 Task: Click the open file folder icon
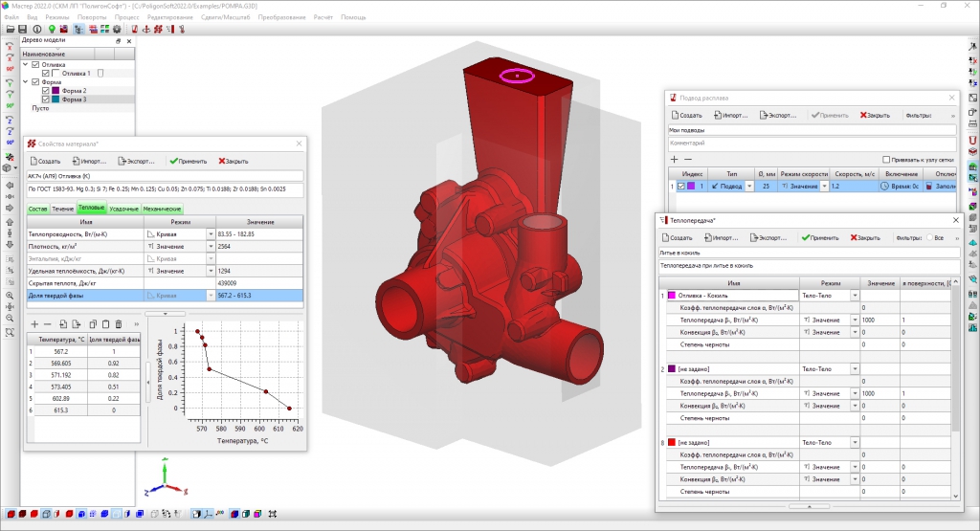[10, 30]
